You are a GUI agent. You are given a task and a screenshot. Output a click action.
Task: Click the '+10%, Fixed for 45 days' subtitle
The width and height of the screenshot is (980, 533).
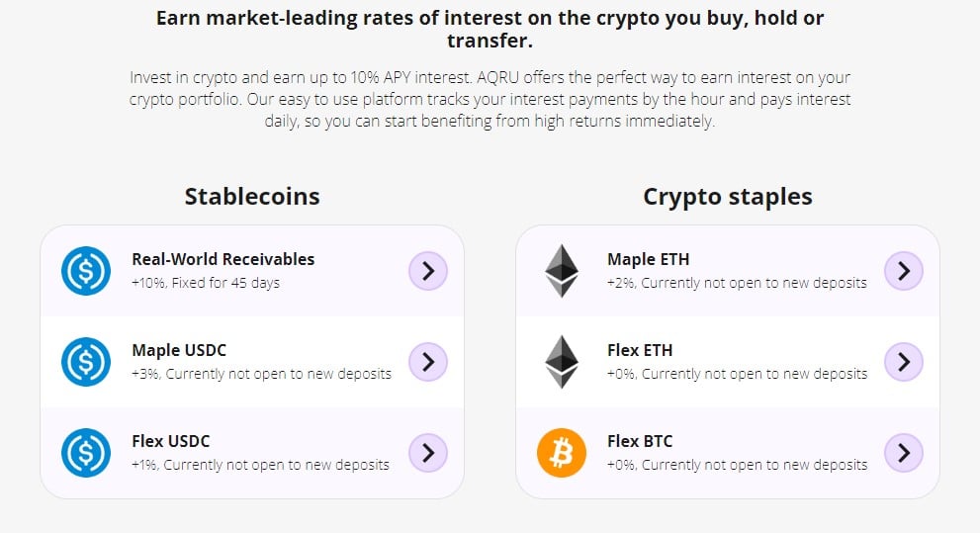tap(206, 283)
